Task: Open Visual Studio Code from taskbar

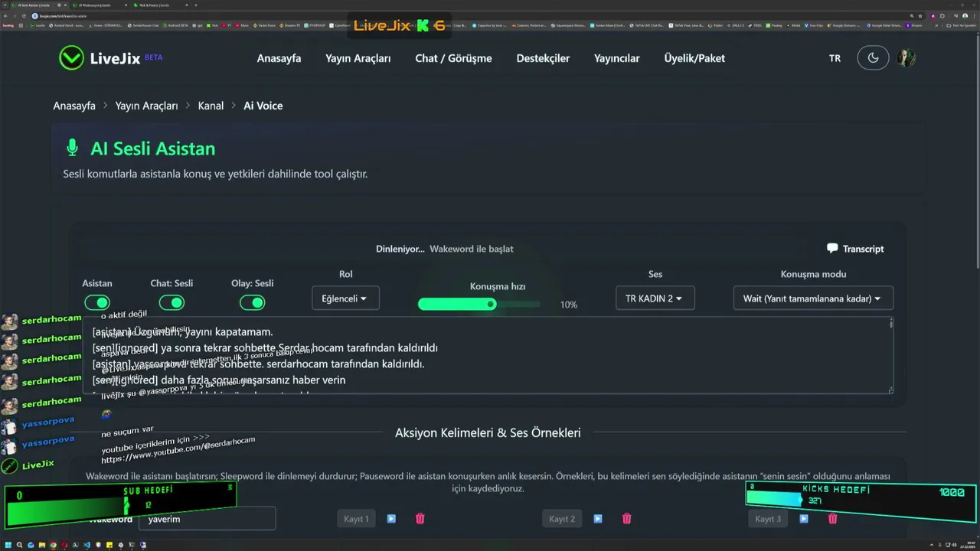Action: (87, 545)
